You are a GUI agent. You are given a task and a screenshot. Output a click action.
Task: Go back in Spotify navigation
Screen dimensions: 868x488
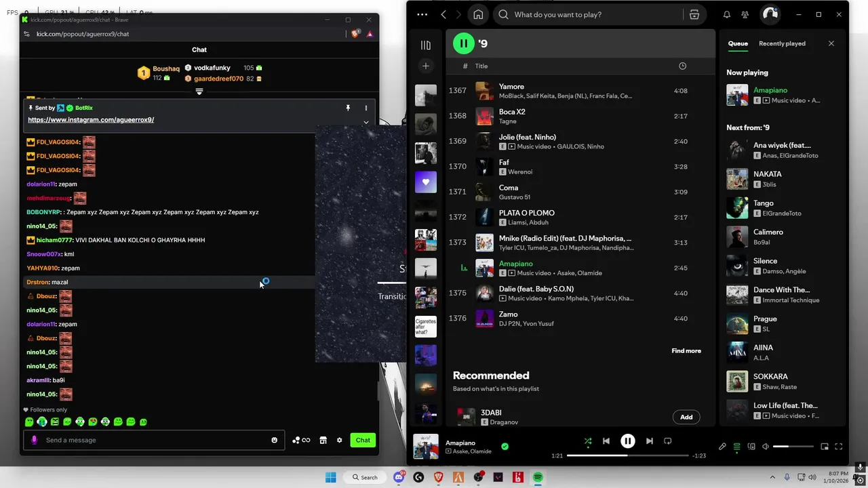click(443, 14)
